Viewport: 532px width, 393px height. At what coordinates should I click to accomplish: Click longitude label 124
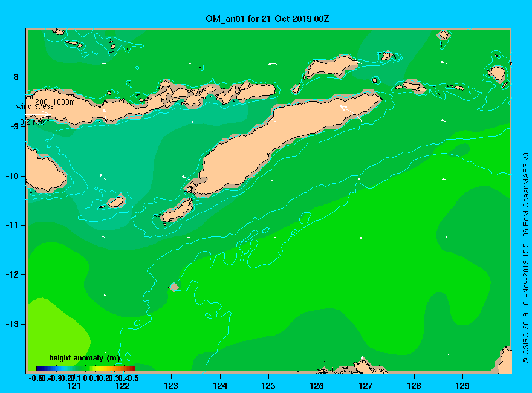pos(220,386)
